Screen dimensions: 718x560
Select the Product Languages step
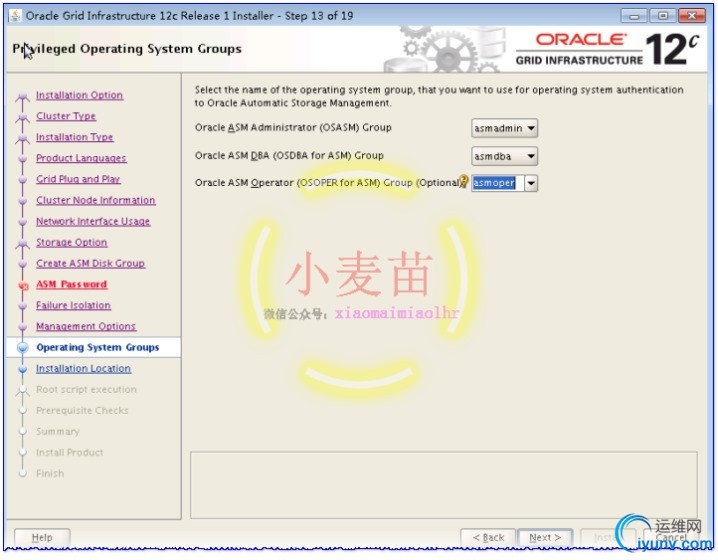click(81, 158)
